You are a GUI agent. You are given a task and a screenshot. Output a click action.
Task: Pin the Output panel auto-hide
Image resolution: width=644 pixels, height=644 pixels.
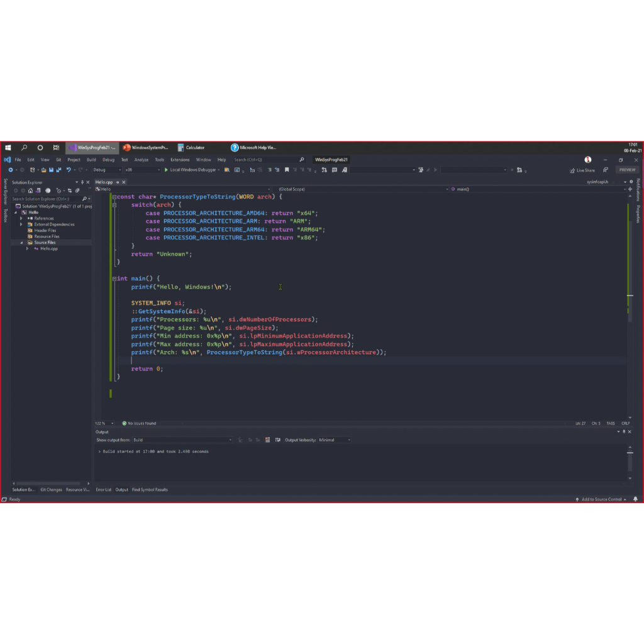click(x=624, y=431)
